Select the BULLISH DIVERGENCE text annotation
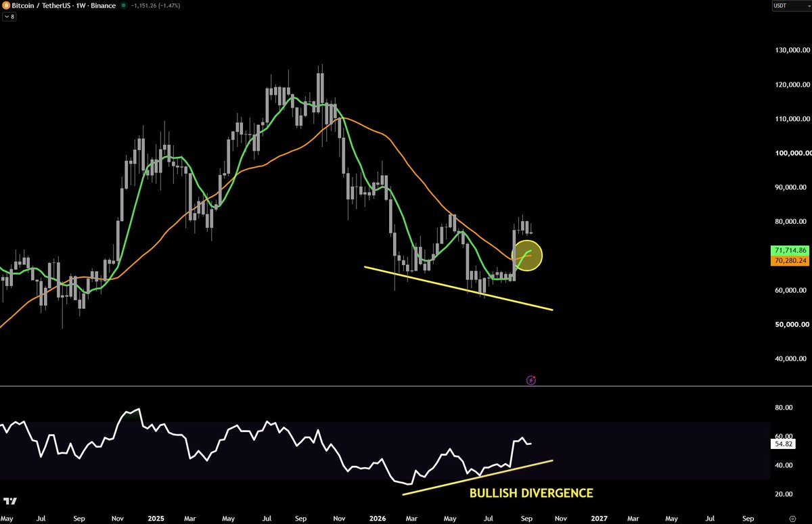Image resolution: width=812 pixels, height=524 pixels. point(531,494)
